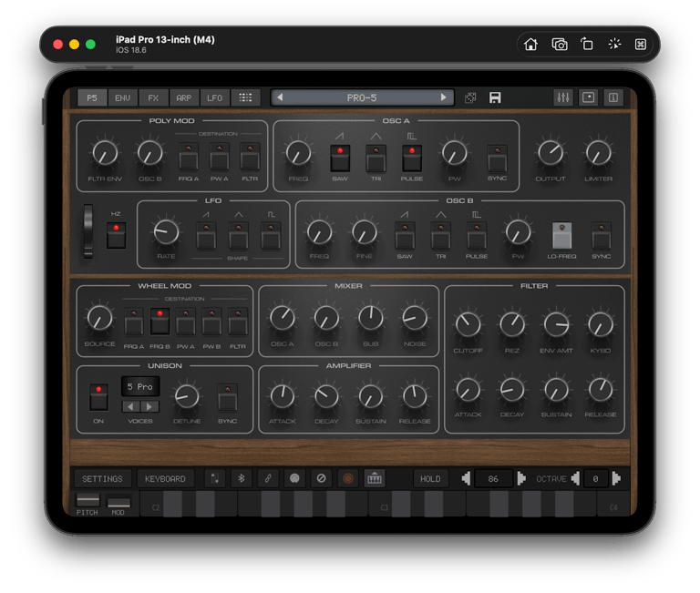Click the Amplifier ATTACK knob
This screenshot has height=593, width=700.
[x=283, y=395]
